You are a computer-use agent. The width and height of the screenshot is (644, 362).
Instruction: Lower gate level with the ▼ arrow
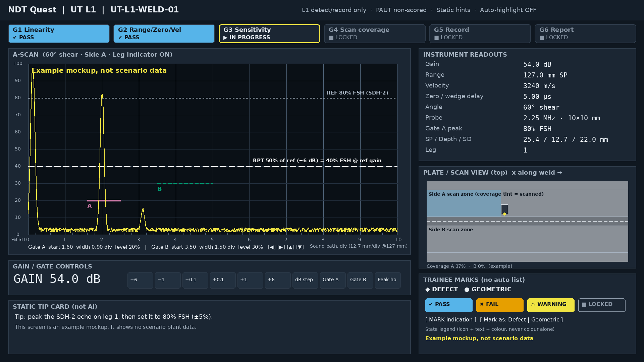tap(300, 247)
